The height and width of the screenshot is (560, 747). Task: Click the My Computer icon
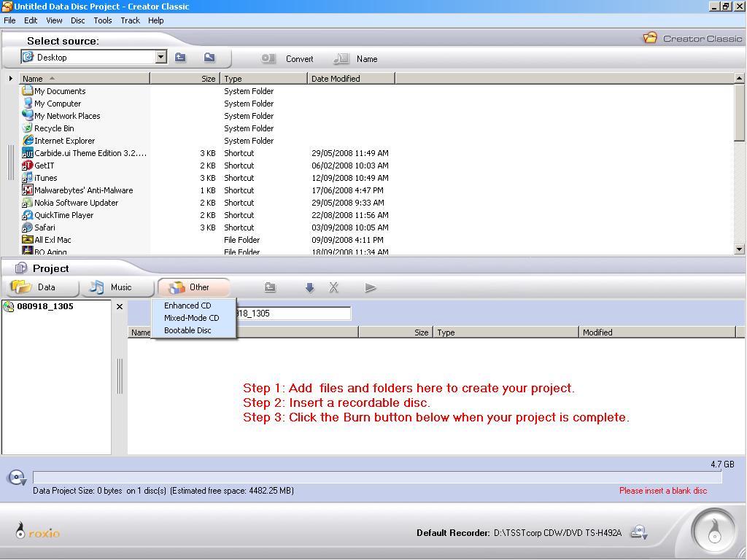tap(28, 103)
